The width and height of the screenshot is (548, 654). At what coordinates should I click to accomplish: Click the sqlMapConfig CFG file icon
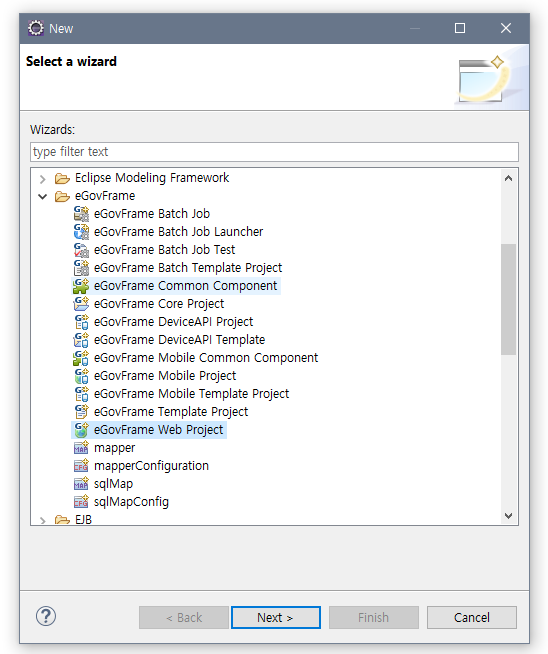pyautogui.click(x=81, y=501)
